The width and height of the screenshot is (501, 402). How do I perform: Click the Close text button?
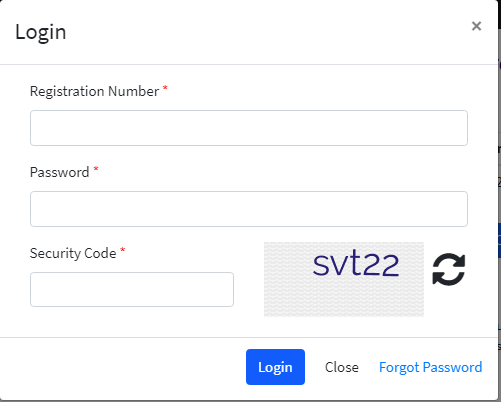tap(342, 367)
